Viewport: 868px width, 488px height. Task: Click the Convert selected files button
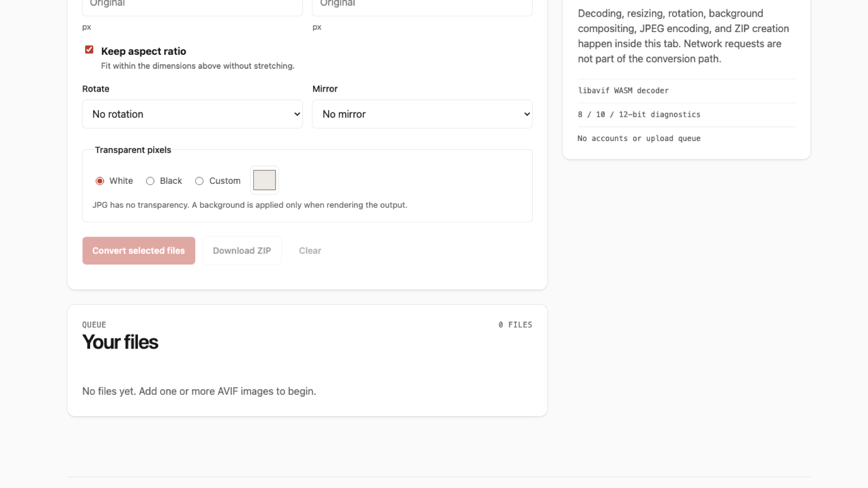coord(139,251)
